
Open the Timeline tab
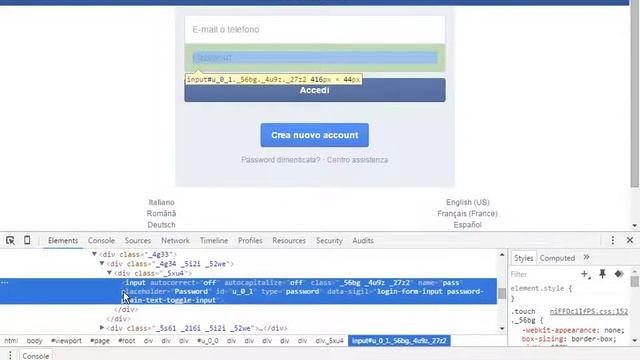pyautogui.click(x=214, y=240)
